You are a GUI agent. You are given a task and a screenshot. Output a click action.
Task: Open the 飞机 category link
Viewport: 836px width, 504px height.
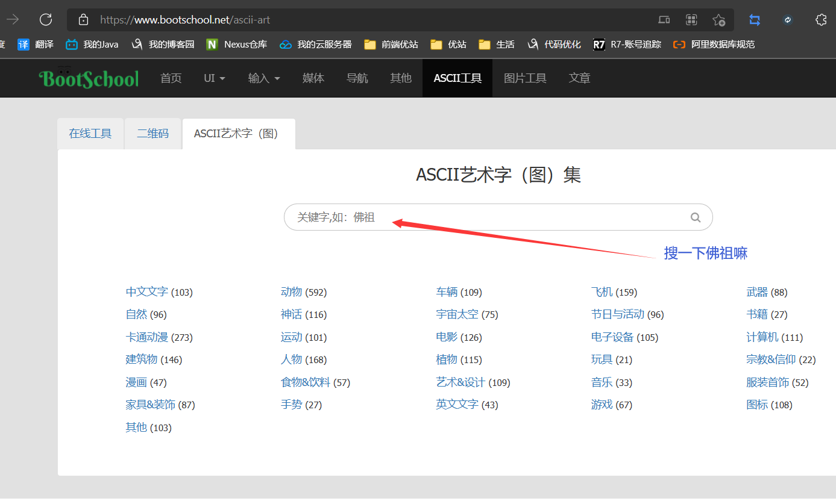[x=602, y=292]
